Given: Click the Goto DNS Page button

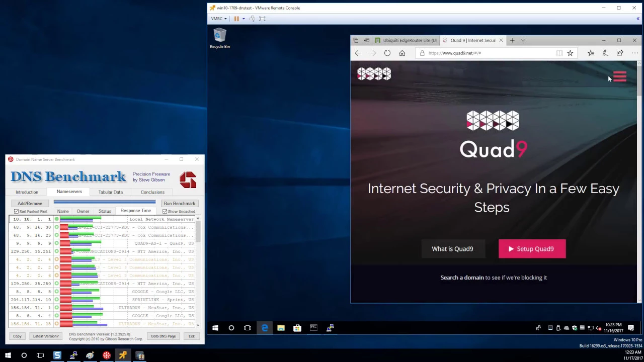Looking at the screenshot, I should pos(163,336).
